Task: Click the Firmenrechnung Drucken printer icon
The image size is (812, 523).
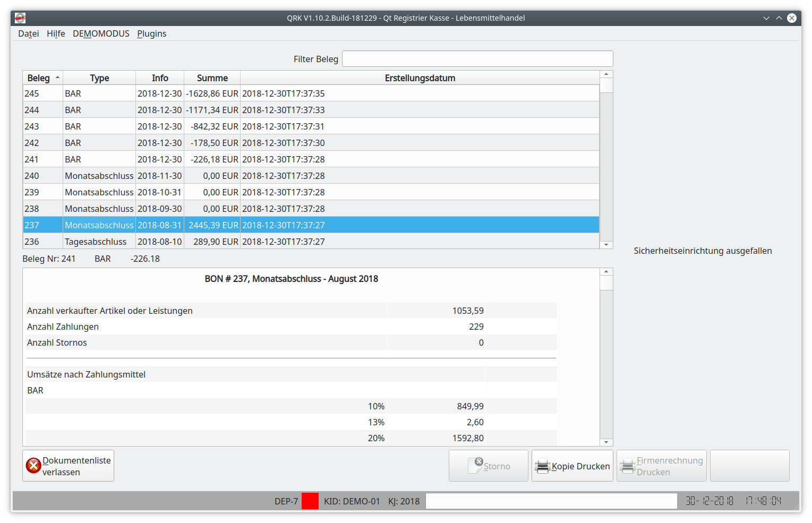Action: (628, 467)
